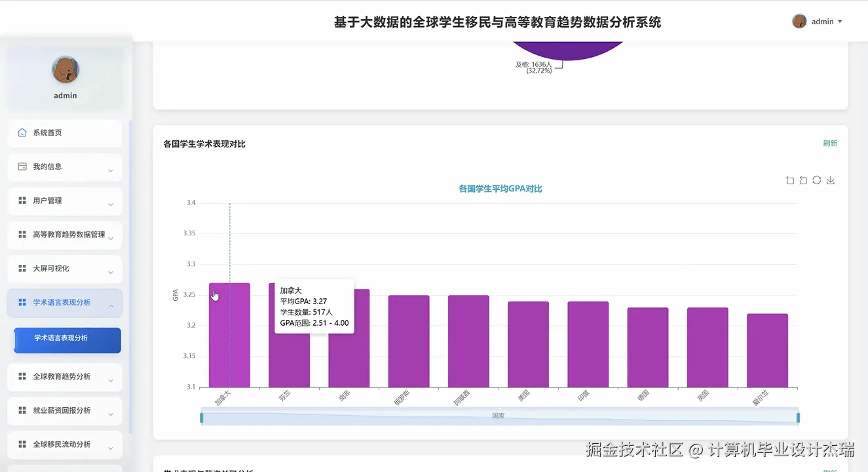Click the 加拿大 bar in GPA chart
This screenshot has width=868, height=472.
[x=229, y=335]
